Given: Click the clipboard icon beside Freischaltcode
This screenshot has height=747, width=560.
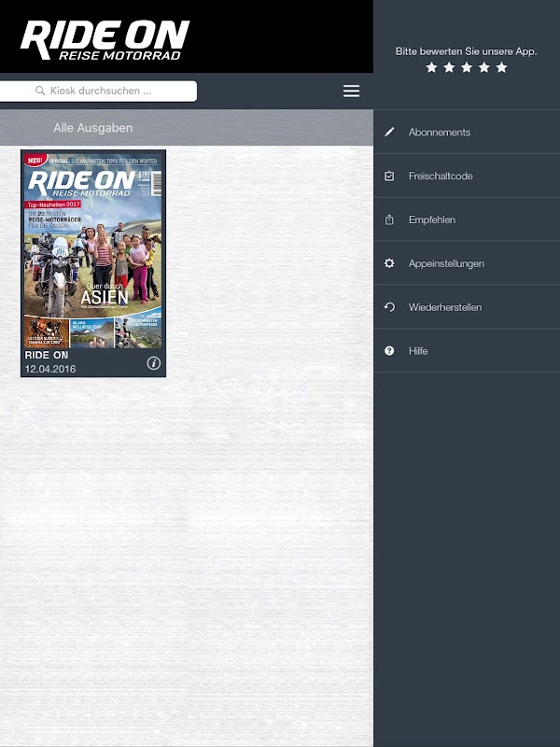Looking at the screenshot, I should point(389,176).
